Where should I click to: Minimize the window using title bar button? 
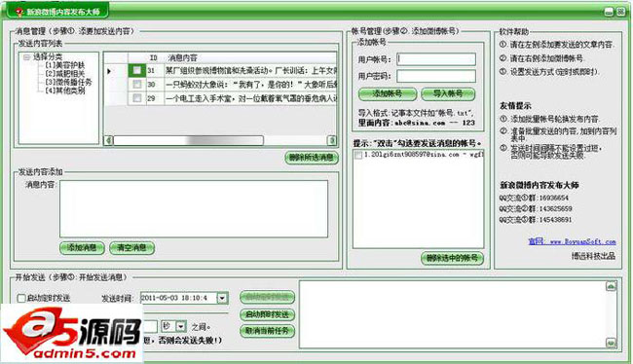[x=610, y=12]
